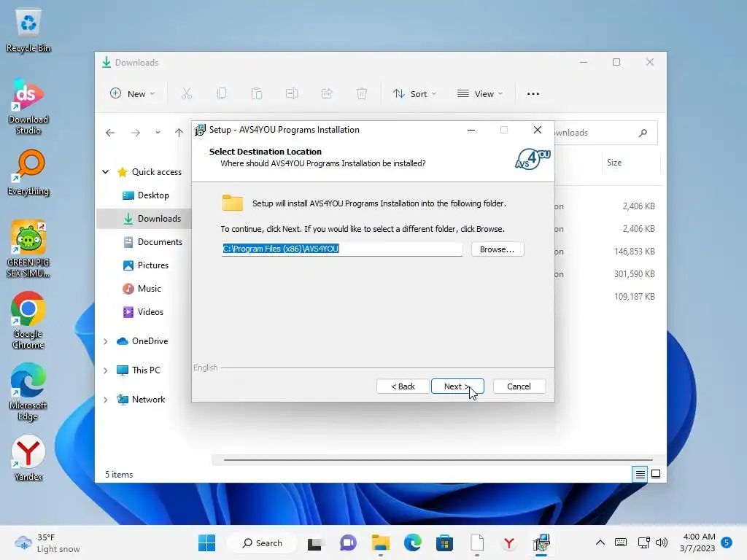Select Documents in the navigation pane

[x=153, y=242]
